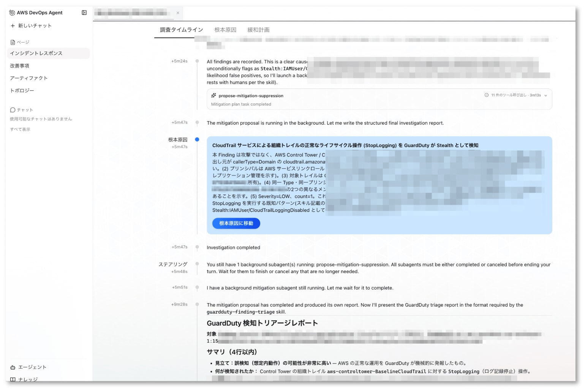Click the clock icon beside tool calls count

tap(487, 95)
